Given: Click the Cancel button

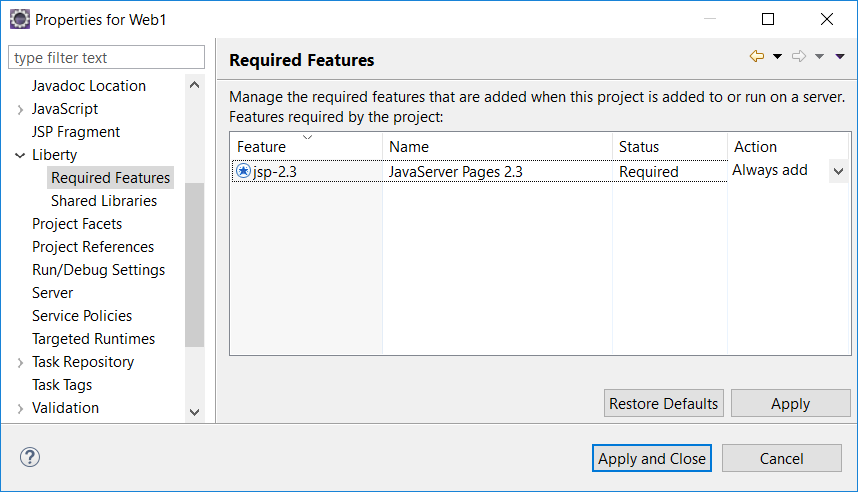Looking at the screenshot, I should click(x=781, y=458).
